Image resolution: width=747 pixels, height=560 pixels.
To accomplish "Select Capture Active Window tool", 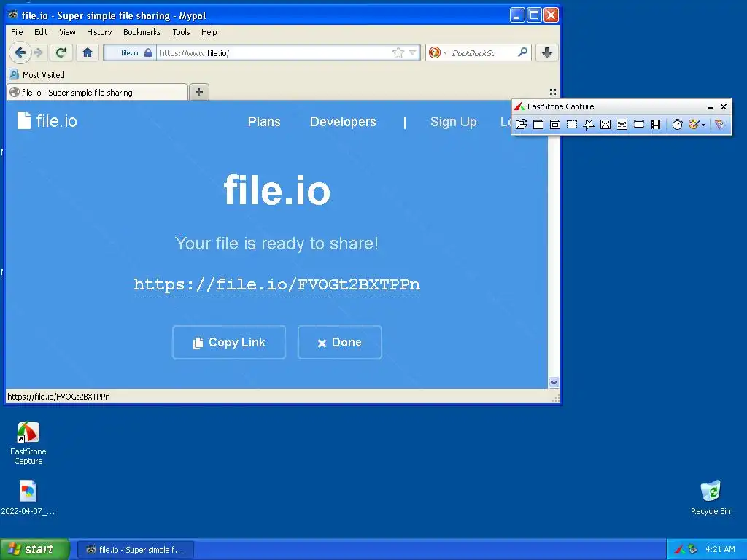I will [x=538, y=124].
